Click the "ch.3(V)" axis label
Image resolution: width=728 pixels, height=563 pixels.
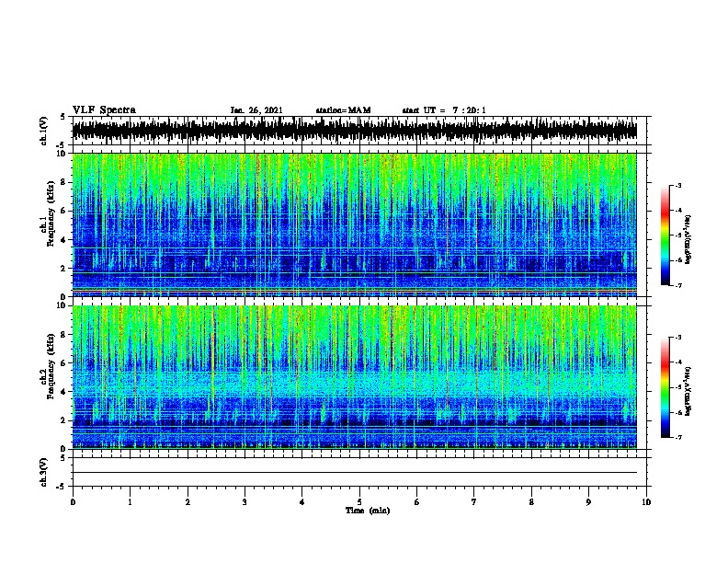click(43, 472)
